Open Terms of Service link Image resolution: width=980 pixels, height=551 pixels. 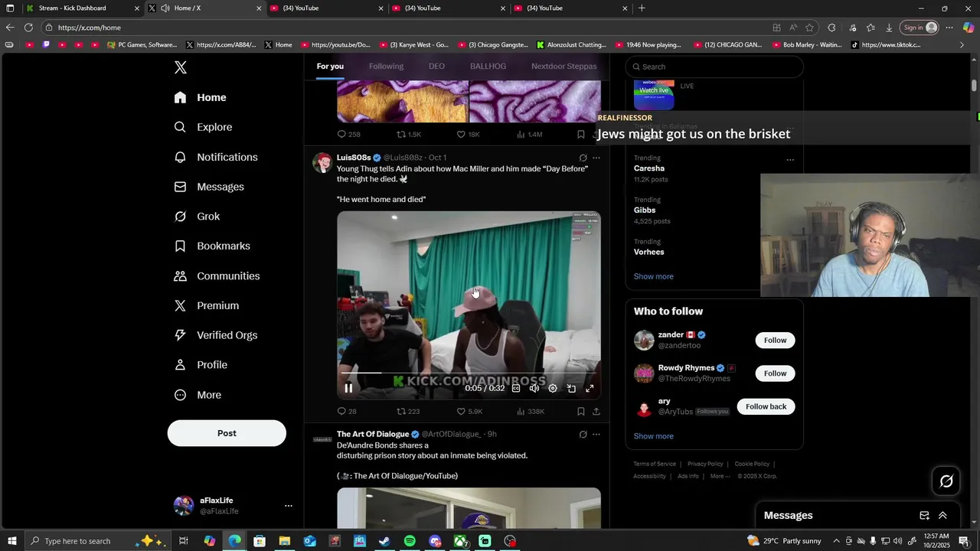[655, 464]
